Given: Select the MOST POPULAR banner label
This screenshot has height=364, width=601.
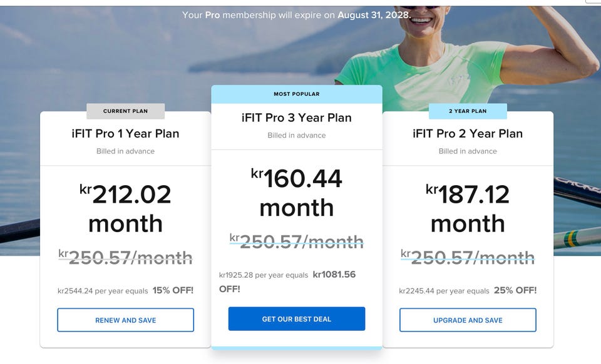Looking at the screenshot, I should [296, 94].
